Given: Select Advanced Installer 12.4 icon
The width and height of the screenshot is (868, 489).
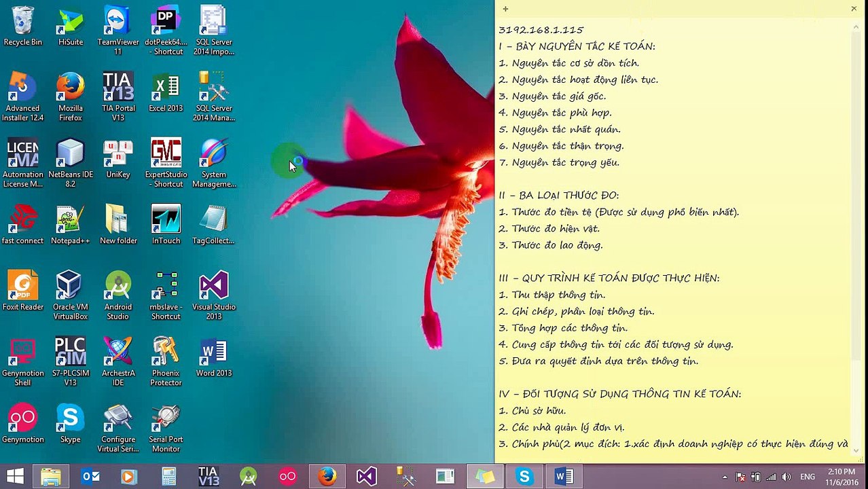Looking at the screenshot, I should point(22,96).
